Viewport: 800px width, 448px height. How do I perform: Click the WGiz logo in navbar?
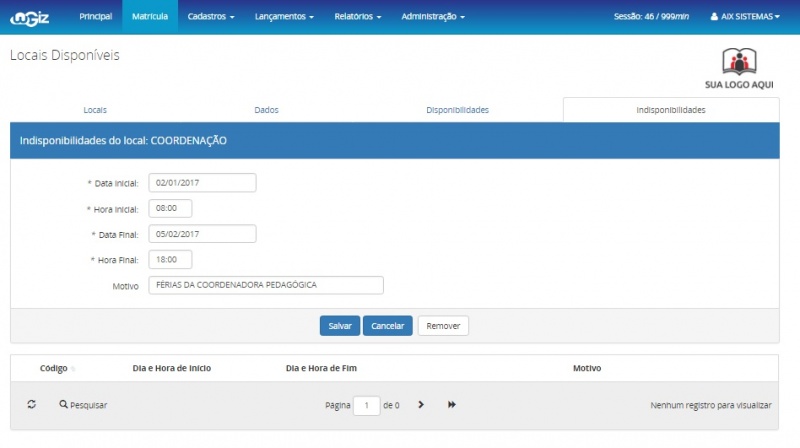[30, 18]
